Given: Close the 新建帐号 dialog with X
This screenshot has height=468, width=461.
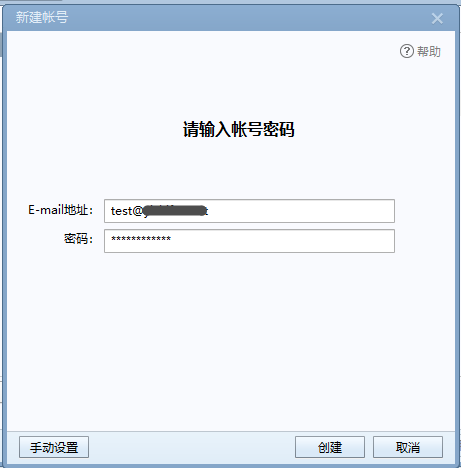Looking at the screenshot, I should pos(437,18).
